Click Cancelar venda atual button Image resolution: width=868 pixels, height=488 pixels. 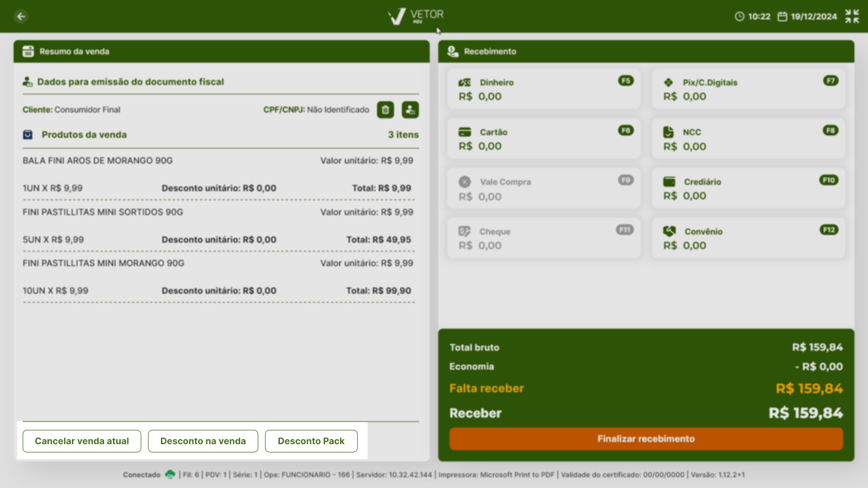click(82, 441)
